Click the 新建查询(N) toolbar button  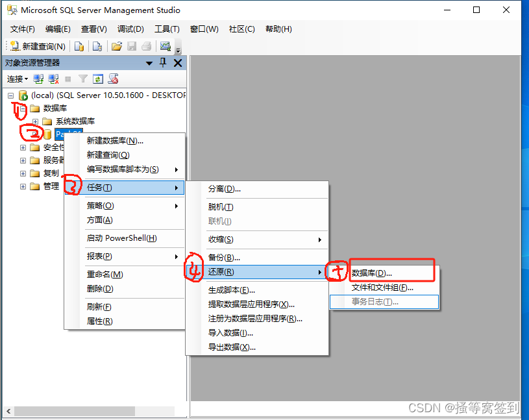(x=40, y=45)
